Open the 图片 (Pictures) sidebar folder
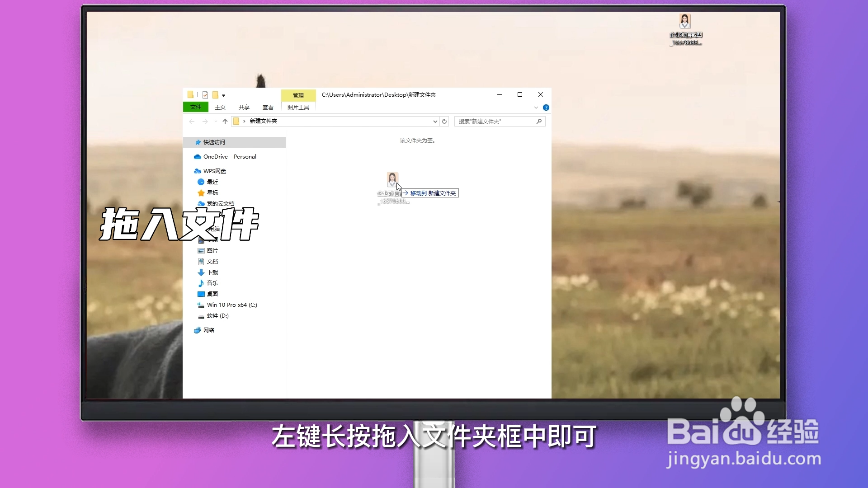 point(212,250)
